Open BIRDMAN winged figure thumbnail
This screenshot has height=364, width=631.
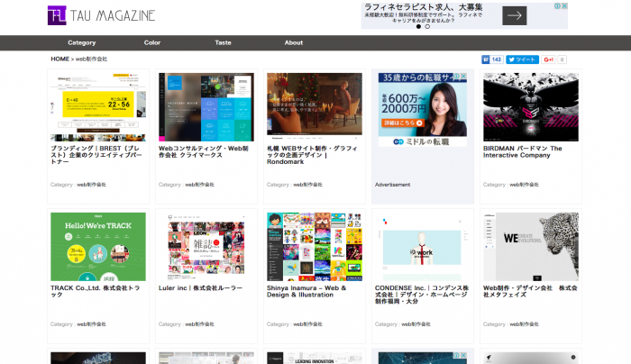click(x=531, y=107)
